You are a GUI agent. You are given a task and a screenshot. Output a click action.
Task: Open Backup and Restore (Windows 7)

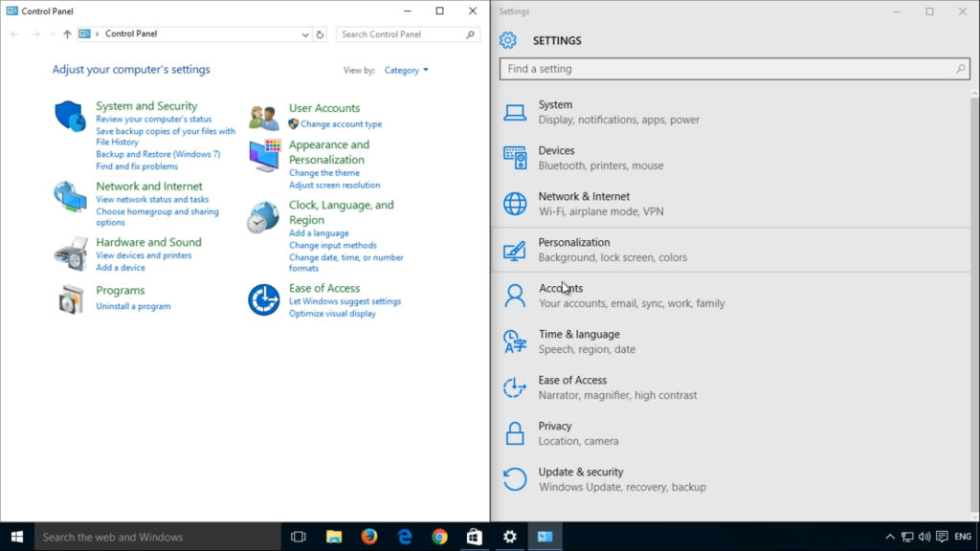click(158, 154)
